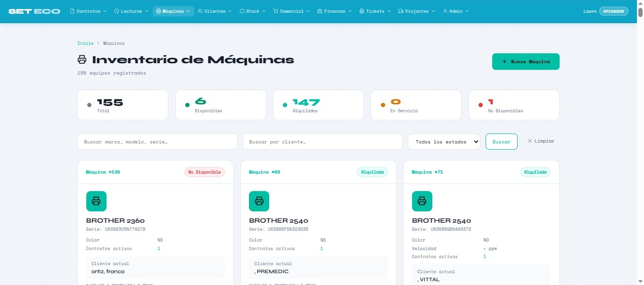The image size is (644, 285).
Task: Click the 1 No Disponibles stat card
Action: (x=514, y=105)
